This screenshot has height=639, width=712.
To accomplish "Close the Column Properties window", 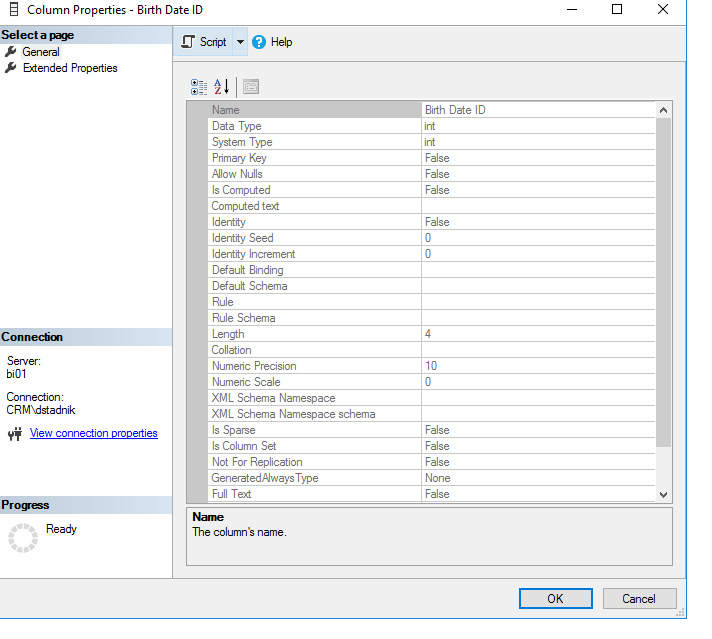I will coord(663,9).
